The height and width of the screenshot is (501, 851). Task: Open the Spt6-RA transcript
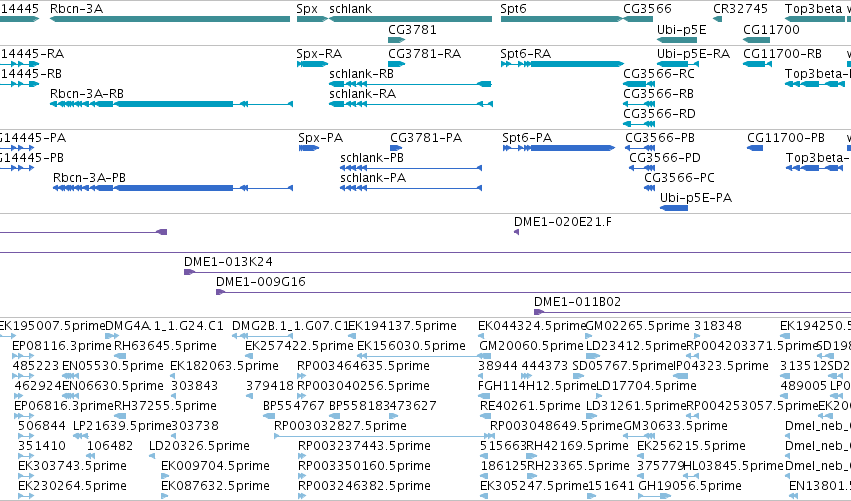pyautogui.click(x=562, y=64)
